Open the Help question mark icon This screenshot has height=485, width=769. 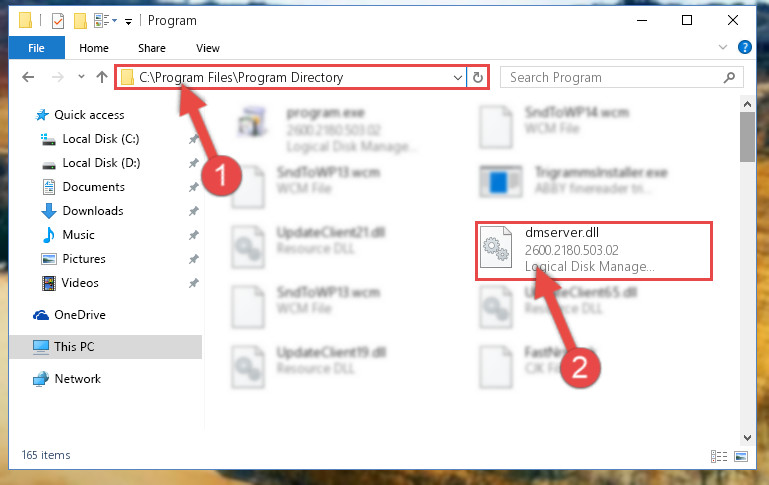click(744, 48)
